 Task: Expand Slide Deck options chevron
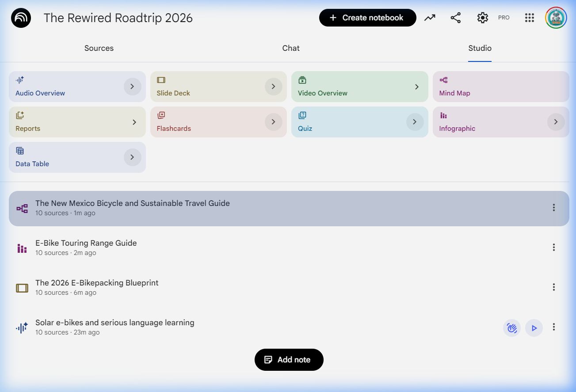tap(273, 87)
